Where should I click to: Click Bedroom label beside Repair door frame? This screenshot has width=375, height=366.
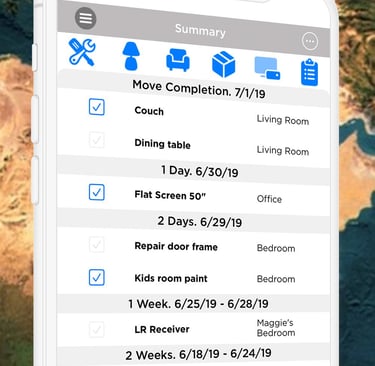pyautogui.click(x=276, y=248)
